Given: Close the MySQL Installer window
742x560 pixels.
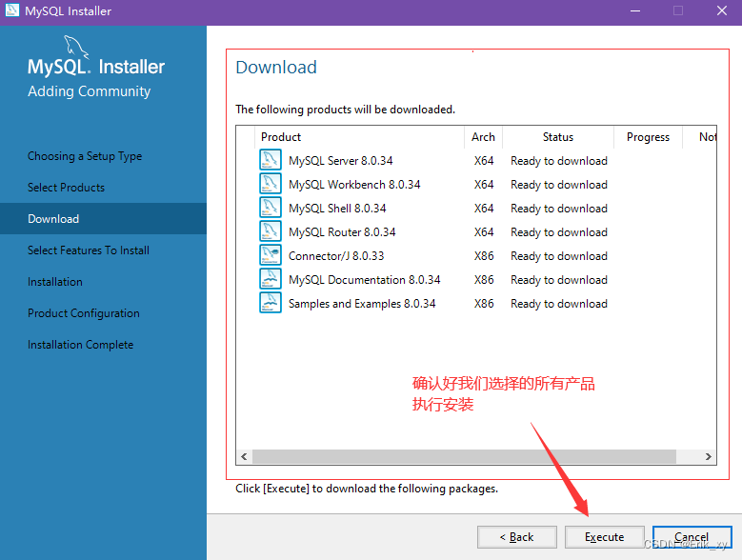Looking at the screenshot, I should pyautogui.click(x=722, y=10).
